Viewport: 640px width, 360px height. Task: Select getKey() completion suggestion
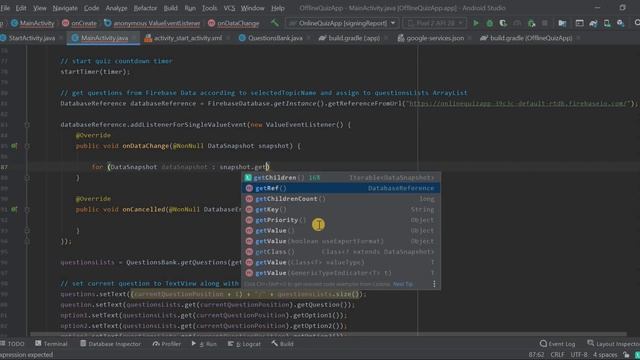click(341, 209)
